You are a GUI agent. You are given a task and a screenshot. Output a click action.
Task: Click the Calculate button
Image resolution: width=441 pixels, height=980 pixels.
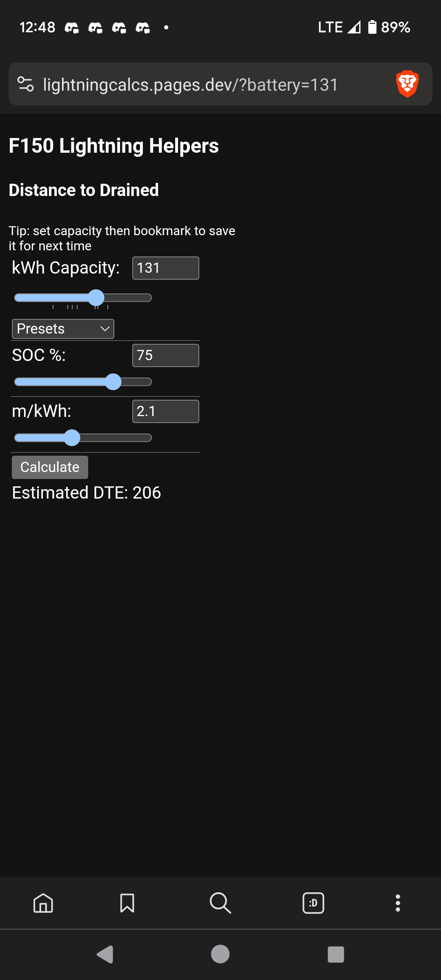(50, 467)
